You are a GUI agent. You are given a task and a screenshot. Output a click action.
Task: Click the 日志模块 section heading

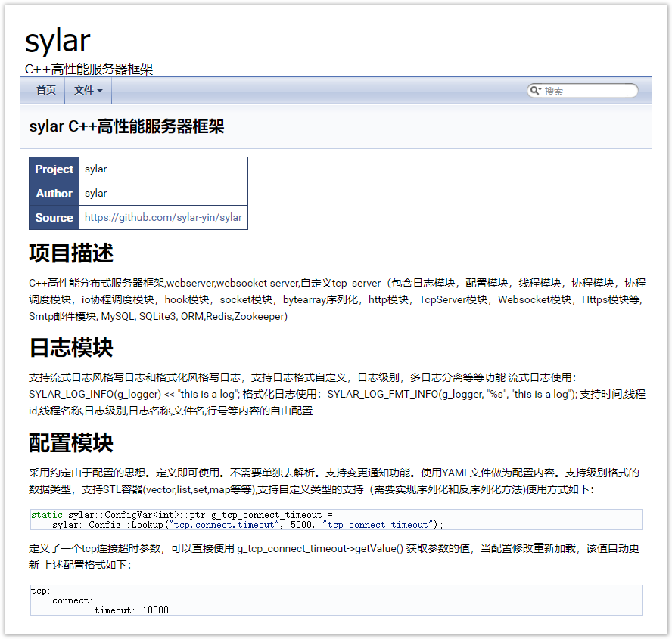(71, 348)
